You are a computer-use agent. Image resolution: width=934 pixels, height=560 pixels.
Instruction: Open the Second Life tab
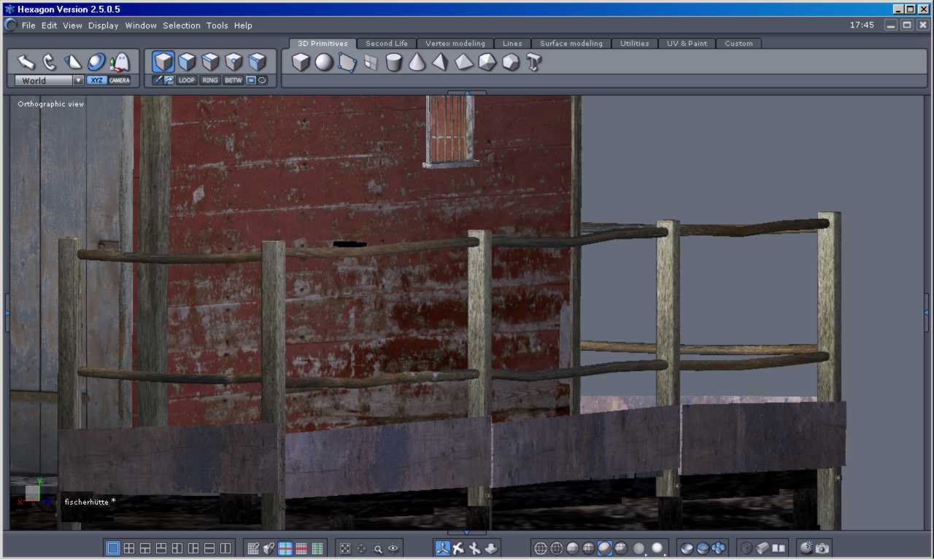click(387, 44)
